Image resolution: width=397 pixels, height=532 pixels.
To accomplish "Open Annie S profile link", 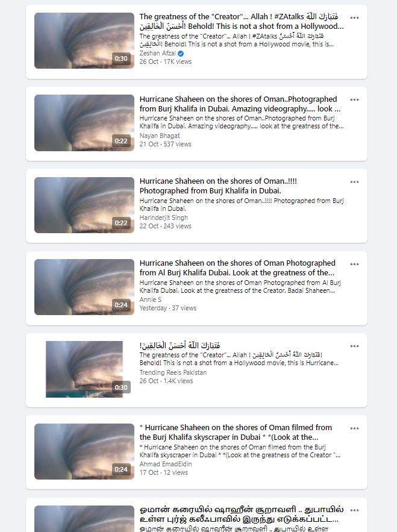I will pos(150,299).
